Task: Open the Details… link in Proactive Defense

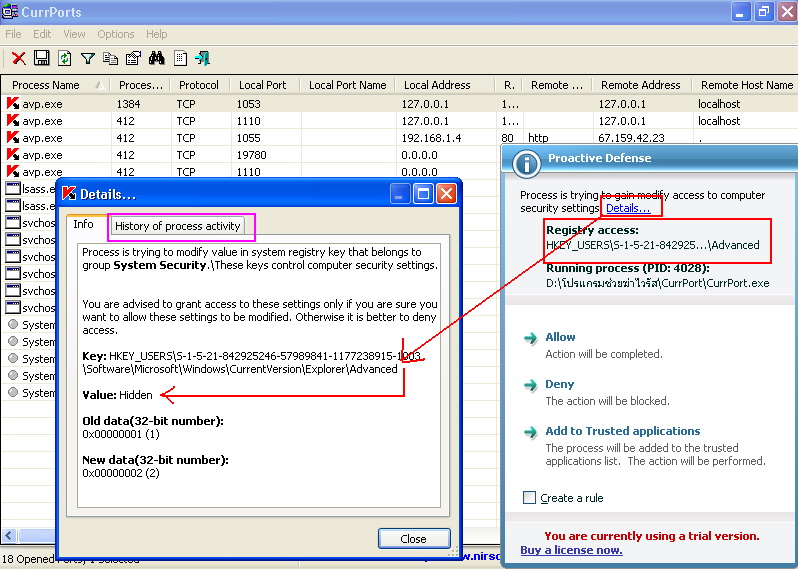Action: [628, 208]
